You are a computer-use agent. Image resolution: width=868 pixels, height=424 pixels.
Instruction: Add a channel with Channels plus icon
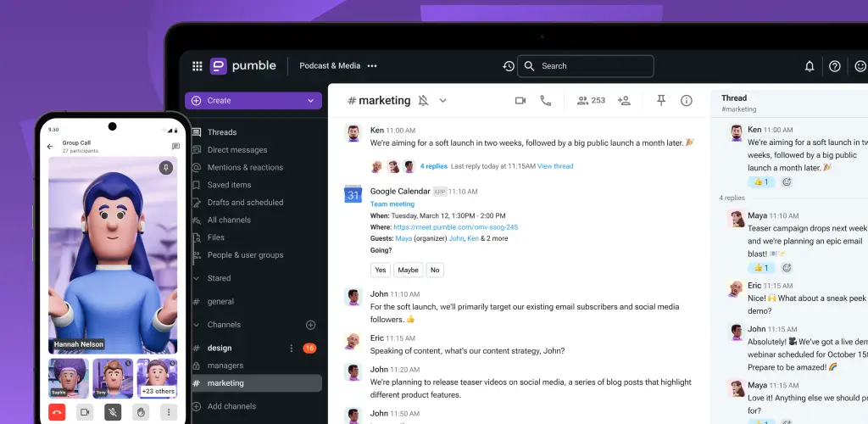[310, 325]
